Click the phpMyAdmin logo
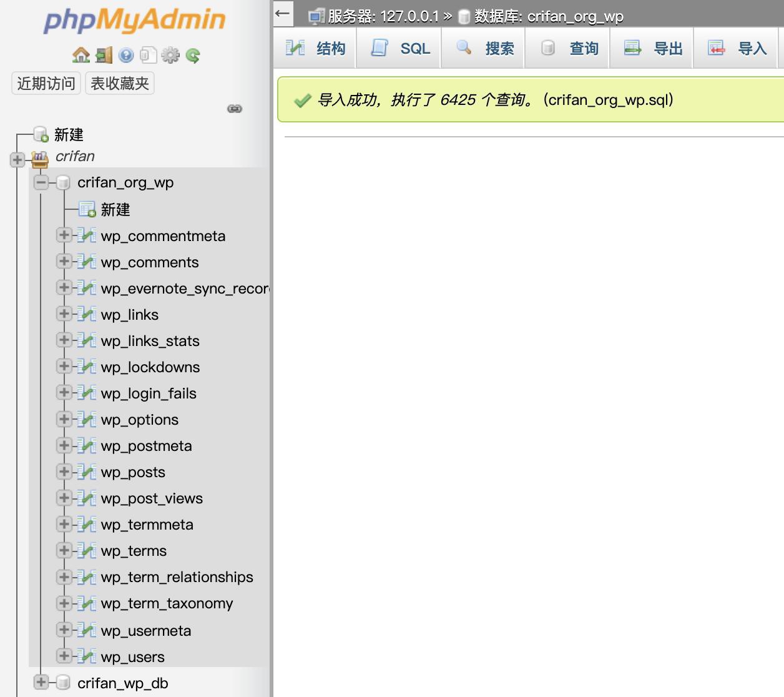The image size is (784, 697). (134, 21)
